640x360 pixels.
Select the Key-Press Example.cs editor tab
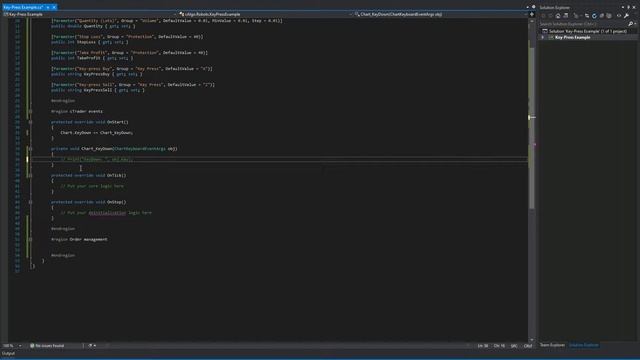pos(23,7)
